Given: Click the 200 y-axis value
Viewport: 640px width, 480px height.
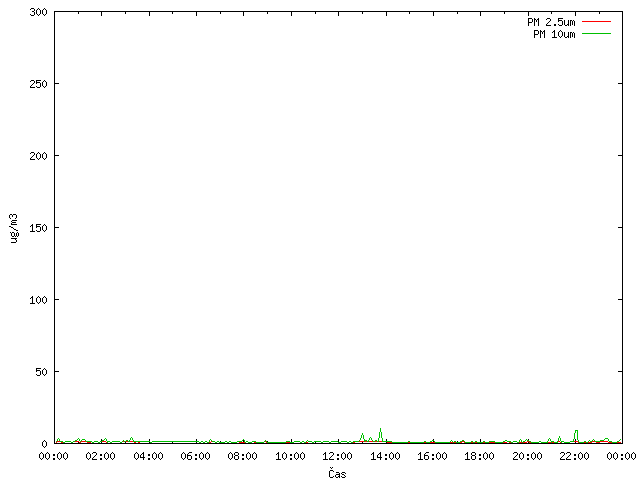Looking at the screenshot, I should coord(38,156).
